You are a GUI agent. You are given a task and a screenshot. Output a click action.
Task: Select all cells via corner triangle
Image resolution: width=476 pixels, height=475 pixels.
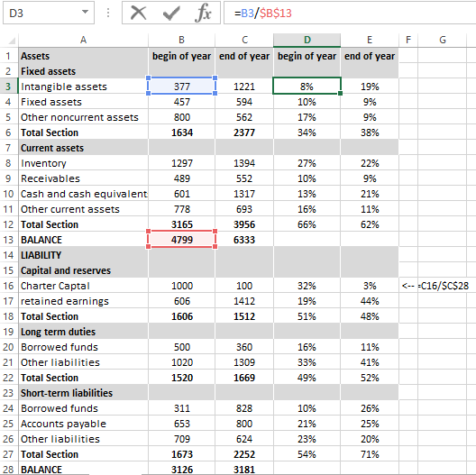[x=11, y=41]
